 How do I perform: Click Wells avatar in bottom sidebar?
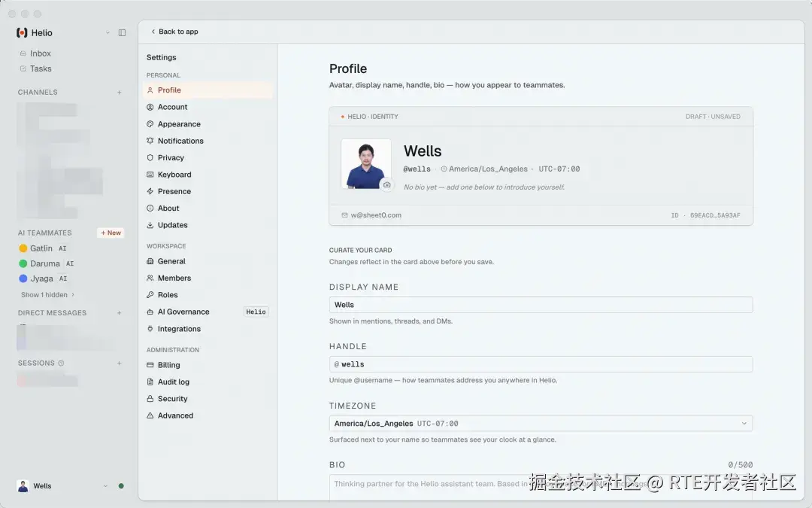point(23,486)
